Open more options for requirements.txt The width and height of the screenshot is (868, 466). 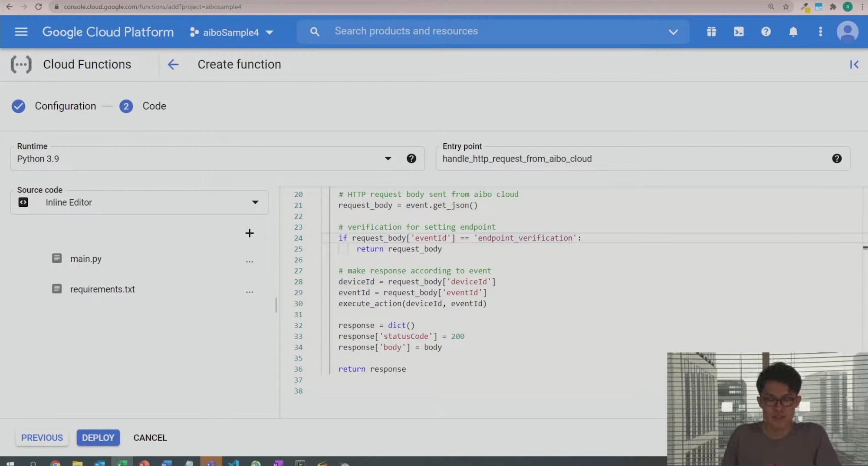click(x=250, y=292)
